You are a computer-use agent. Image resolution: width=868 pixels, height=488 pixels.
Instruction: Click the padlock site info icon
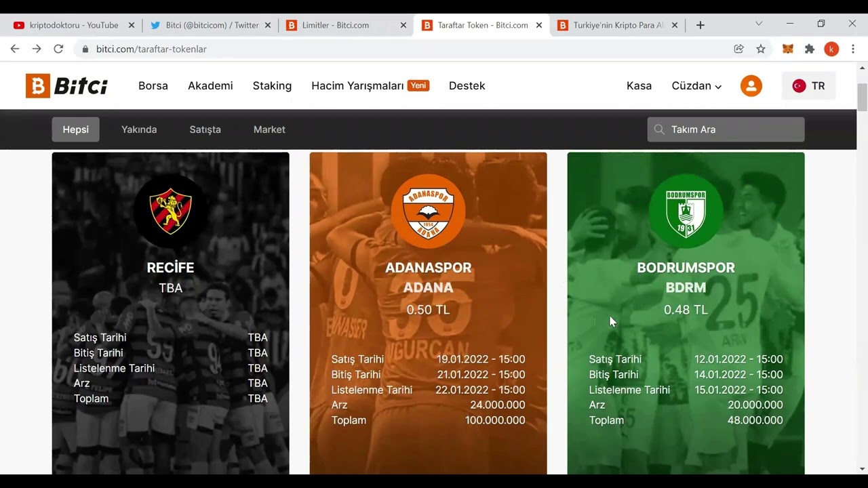click(85, 49)
